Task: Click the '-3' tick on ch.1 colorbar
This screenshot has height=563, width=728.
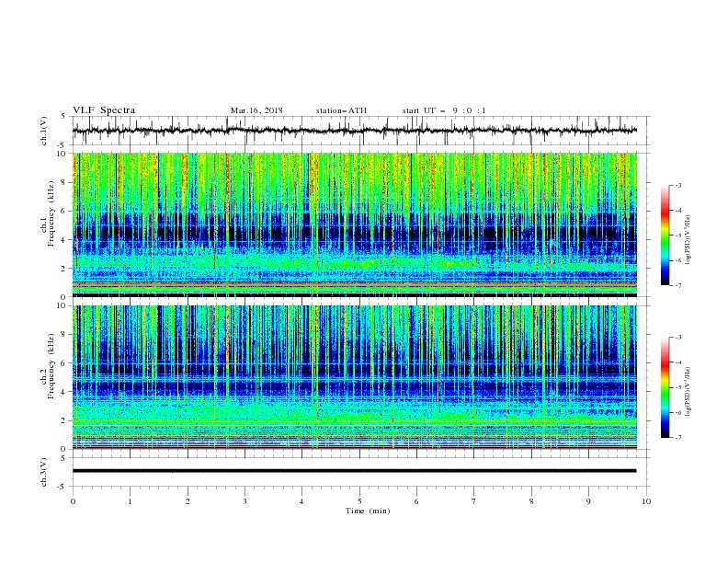Action: (x=677, y=185)
